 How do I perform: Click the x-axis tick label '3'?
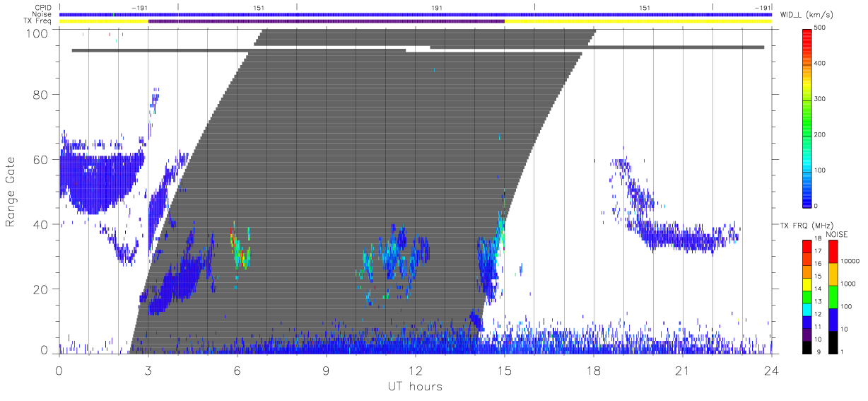click(148, 371)
